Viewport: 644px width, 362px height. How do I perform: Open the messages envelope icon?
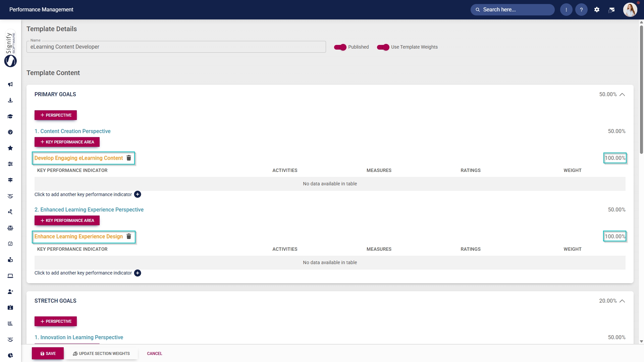coord(611,10)
